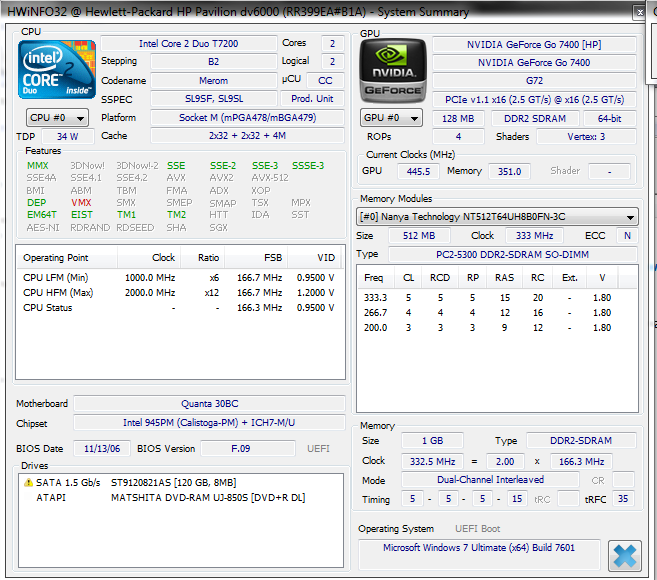Click the SSSE-3 feature label
The image size is (657, 580).
point(308,166)
